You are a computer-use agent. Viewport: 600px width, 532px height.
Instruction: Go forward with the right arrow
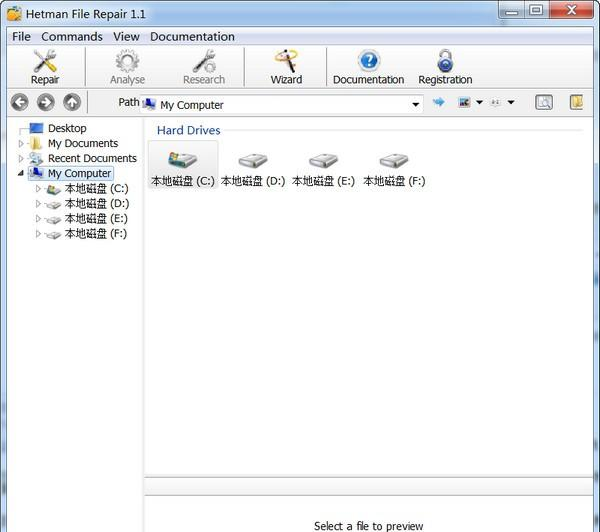pyautogui.click(x=46, y=102)
